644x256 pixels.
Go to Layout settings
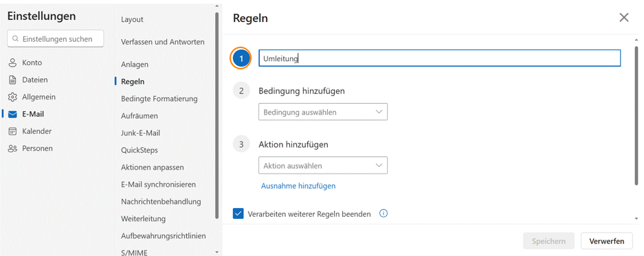click(x=132, y=20)
